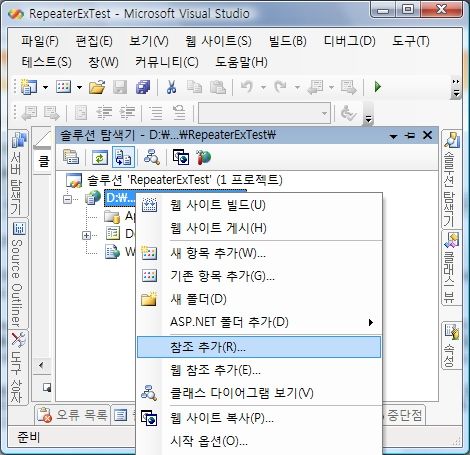This screenshot has width=470, height=455.
Task: Choose 웹 참조 추가(E)... context entry
Action: click(x=259, y=370)
